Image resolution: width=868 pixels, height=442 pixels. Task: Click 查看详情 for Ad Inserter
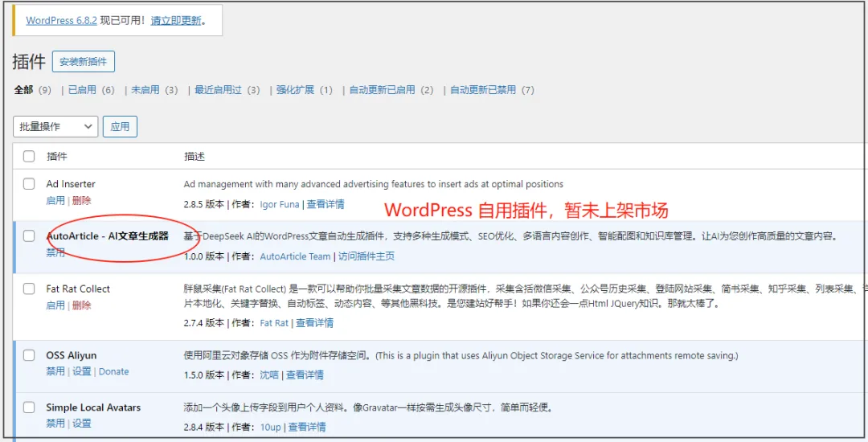click(x=325, y=204)
